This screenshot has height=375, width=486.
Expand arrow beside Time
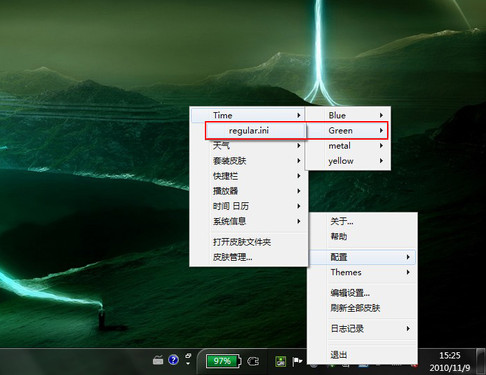coord(299,115)
